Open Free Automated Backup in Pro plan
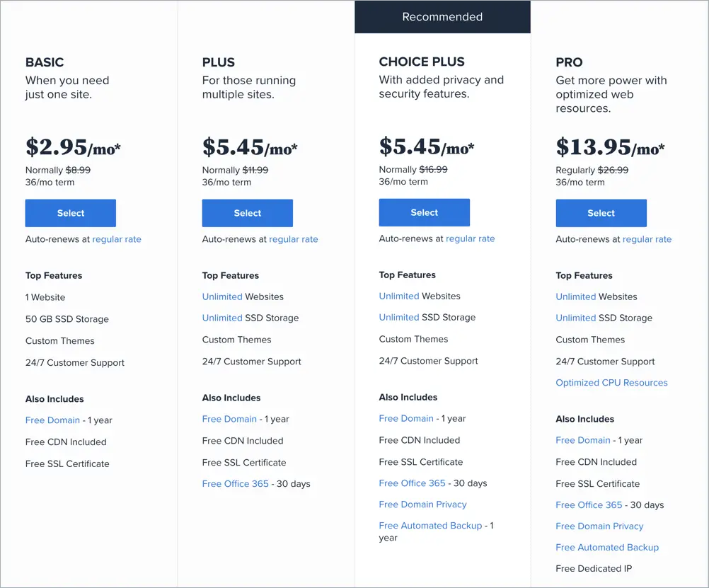 click(607, 547)
